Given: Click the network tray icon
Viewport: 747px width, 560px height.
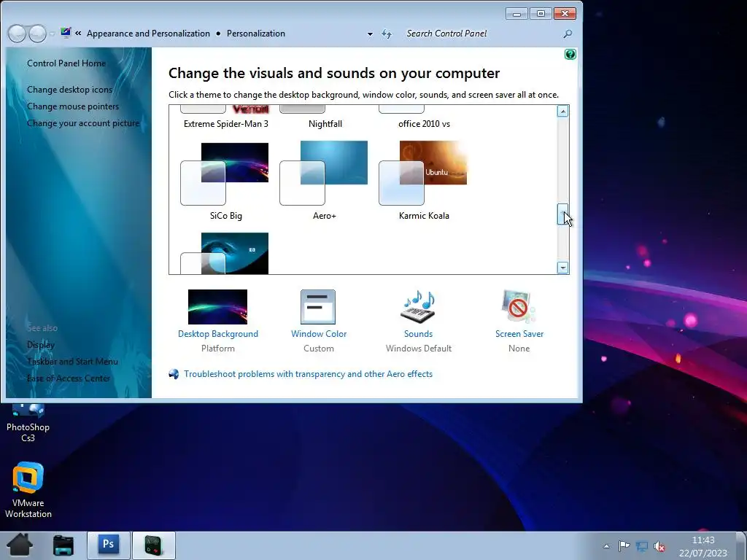Looking at the screenshot, I should [642, 546].
